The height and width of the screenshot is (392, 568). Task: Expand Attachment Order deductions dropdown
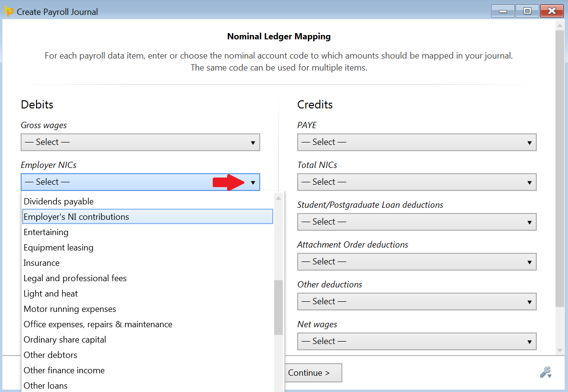[417, 261]
